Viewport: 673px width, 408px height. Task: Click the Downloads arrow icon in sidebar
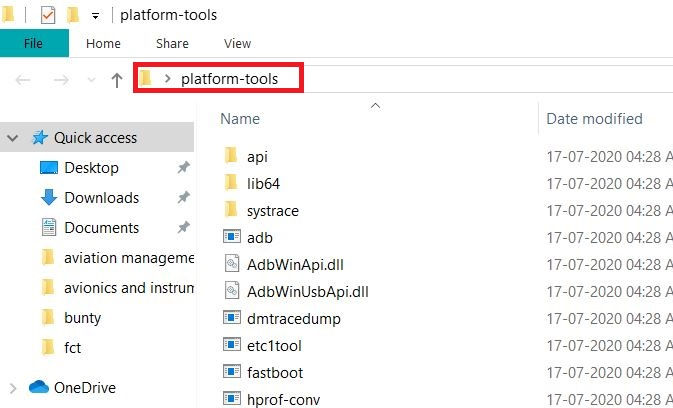[49, 198]
